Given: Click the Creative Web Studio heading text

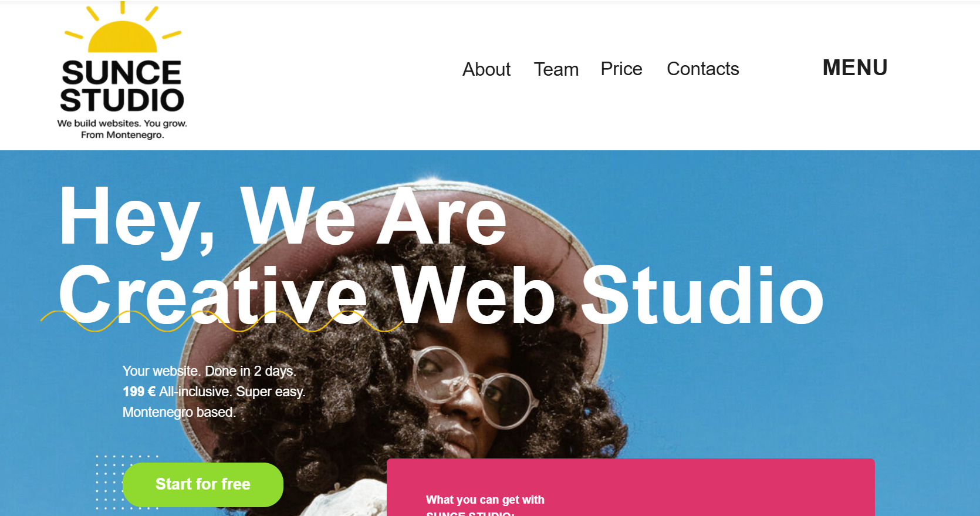Looking at the screenshot, I should tap(441, 295).
